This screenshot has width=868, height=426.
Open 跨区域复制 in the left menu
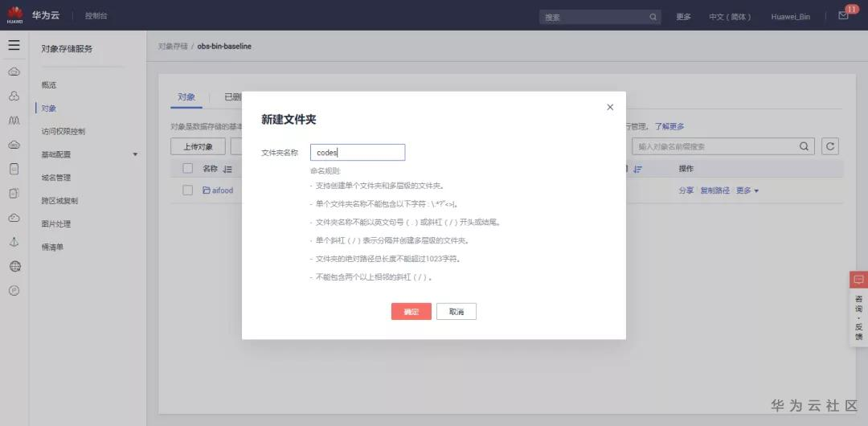coord(59,201)
